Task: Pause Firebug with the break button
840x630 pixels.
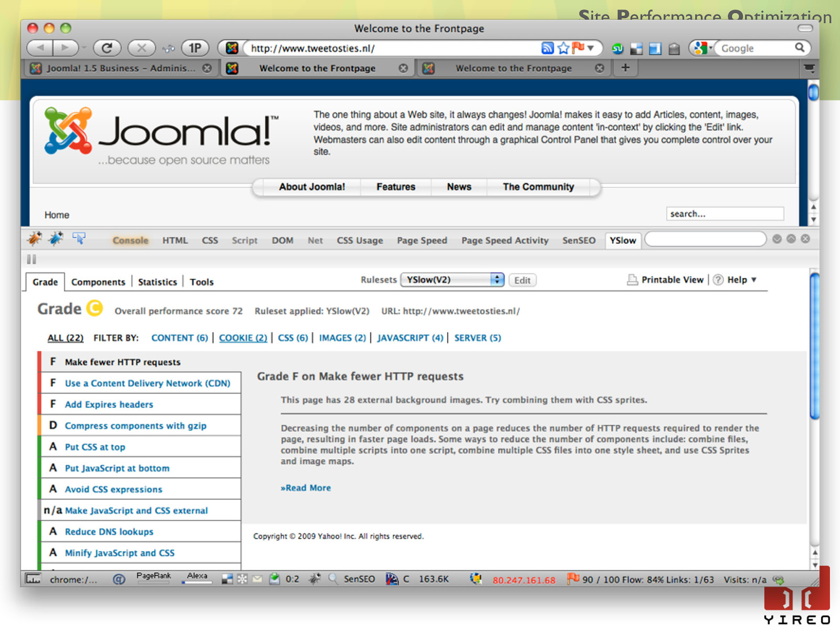Action: pos(31,259)
